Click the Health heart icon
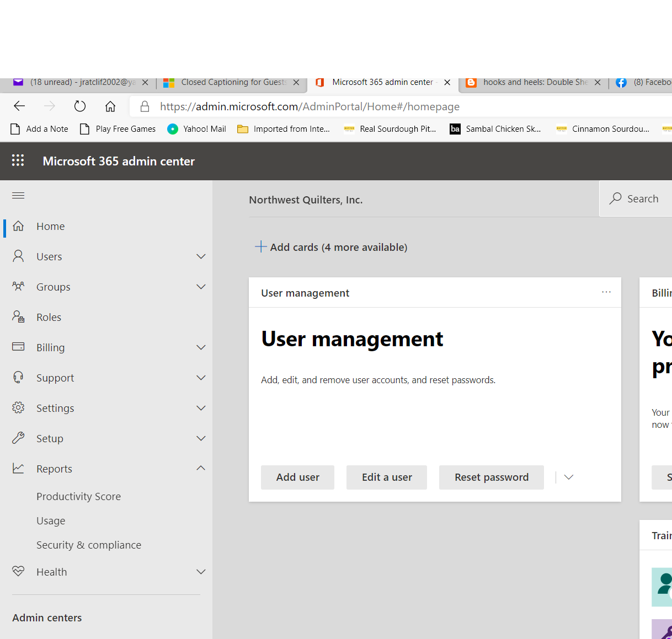This screenshot has height=639, width=672. pos(18,571)
